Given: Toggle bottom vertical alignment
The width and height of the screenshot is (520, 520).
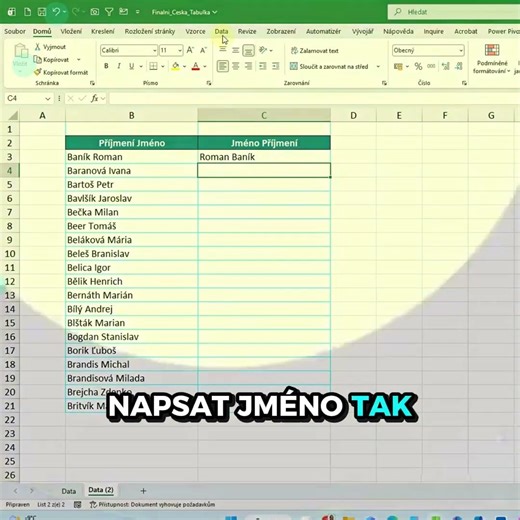Looking at the screenshot, I should [x=249, y=50].
